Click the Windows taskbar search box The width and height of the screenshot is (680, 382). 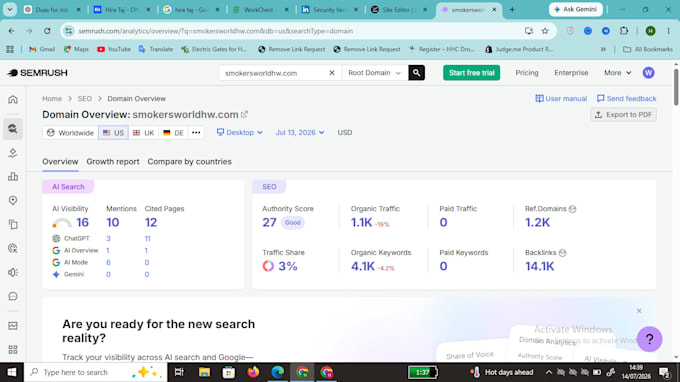95,372
